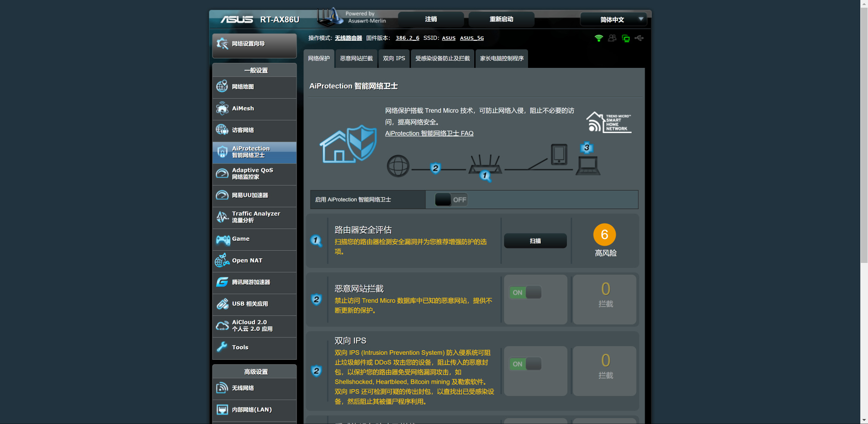Click the AiMesh sidebar icon
This screenshot has width=868, height=424.
(x=222, y=108)
